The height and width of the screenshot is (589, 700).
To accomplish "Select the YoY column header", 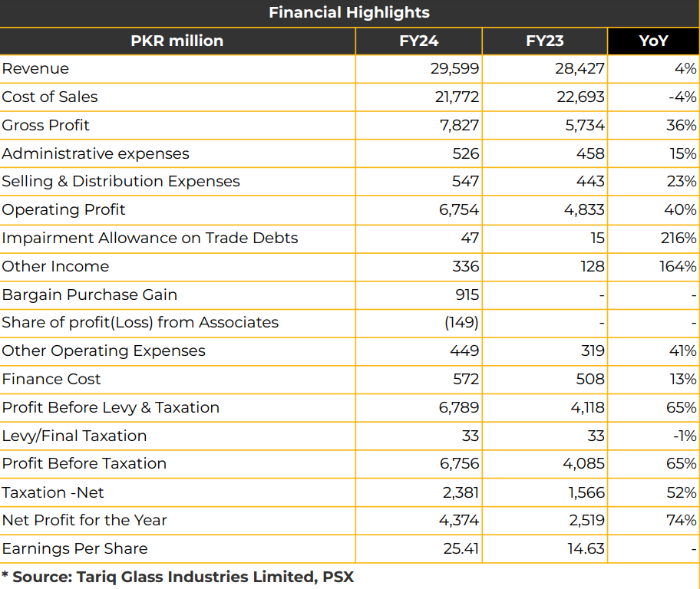I will [654, 41].
